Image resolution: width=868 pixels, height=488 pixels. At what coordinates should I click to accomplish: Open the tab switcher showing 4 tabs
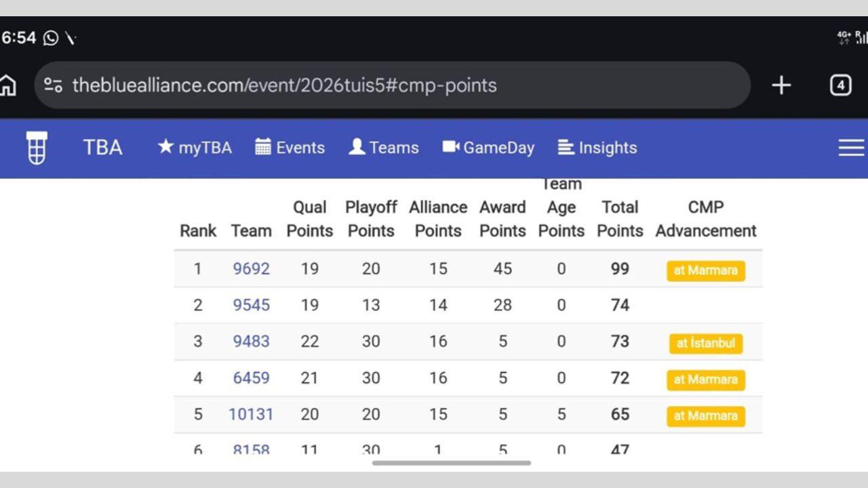840,85
